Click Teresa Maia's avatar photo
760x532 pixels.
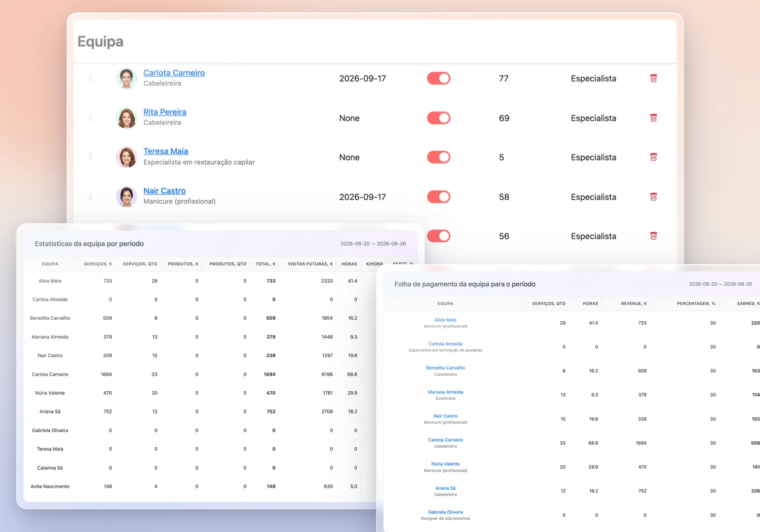tap(126, 157)
